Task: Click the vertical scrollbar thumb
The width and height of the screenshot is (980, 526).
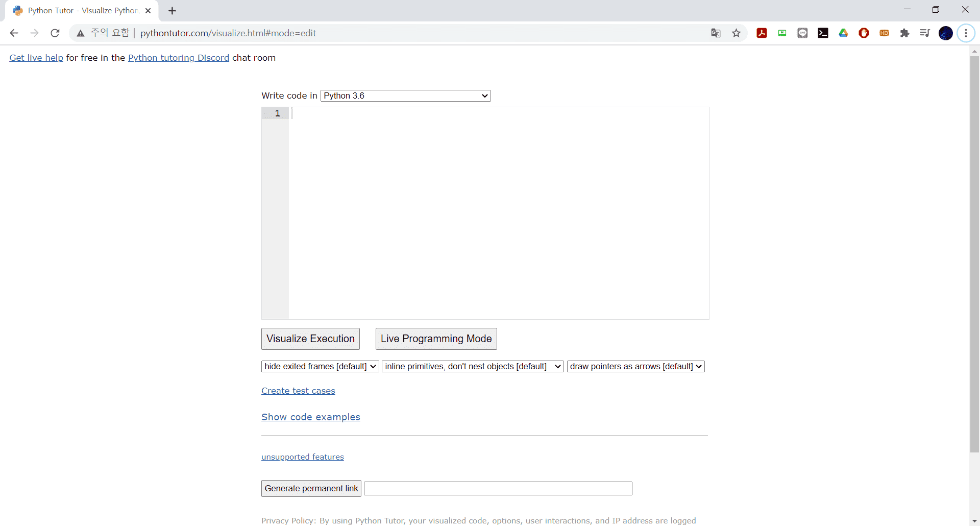Action: [x=974, y=254]
